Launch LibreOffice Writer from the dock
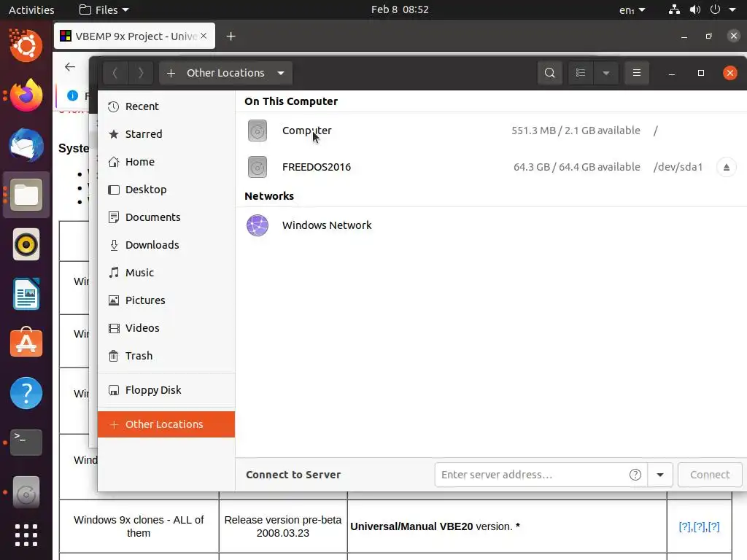This screenshot has width=747, height=560. pos(26,295)
